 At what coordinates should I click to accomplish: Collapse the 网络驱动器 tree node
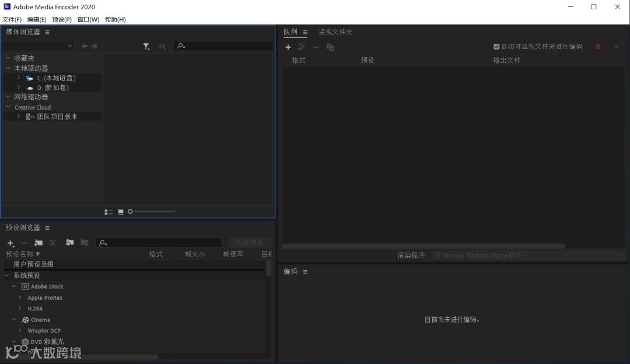(8, 96)
